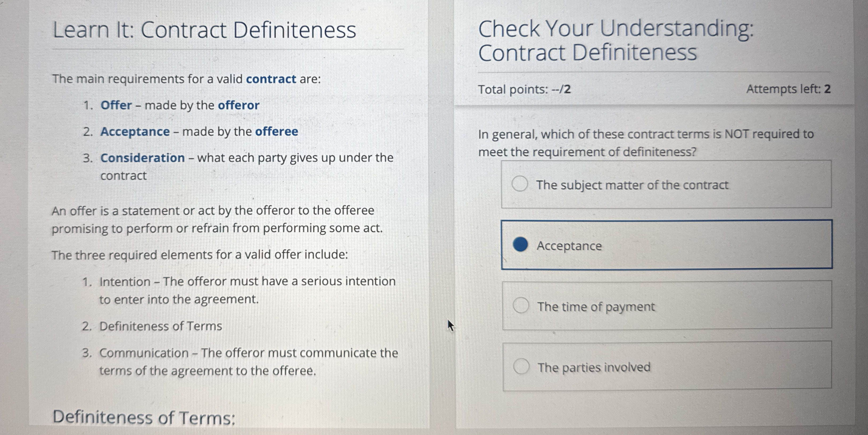Open the offeror definition link

pyautogui.click(x=239, y=105)
